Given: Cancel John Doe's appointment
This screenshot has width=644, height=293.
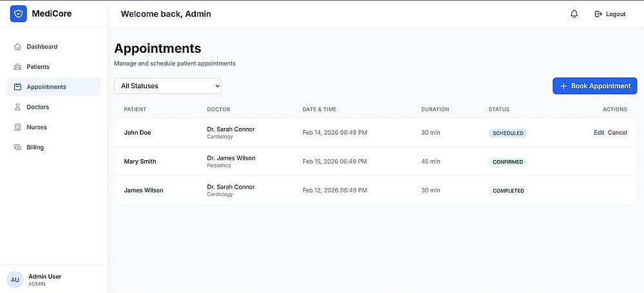Looking at the screenshot, I should tap(617, 133).
